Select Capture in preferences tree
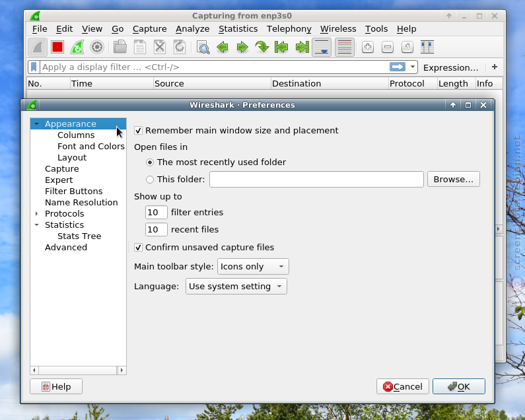Viewport: 525px width, 420px height. point(62,169)
